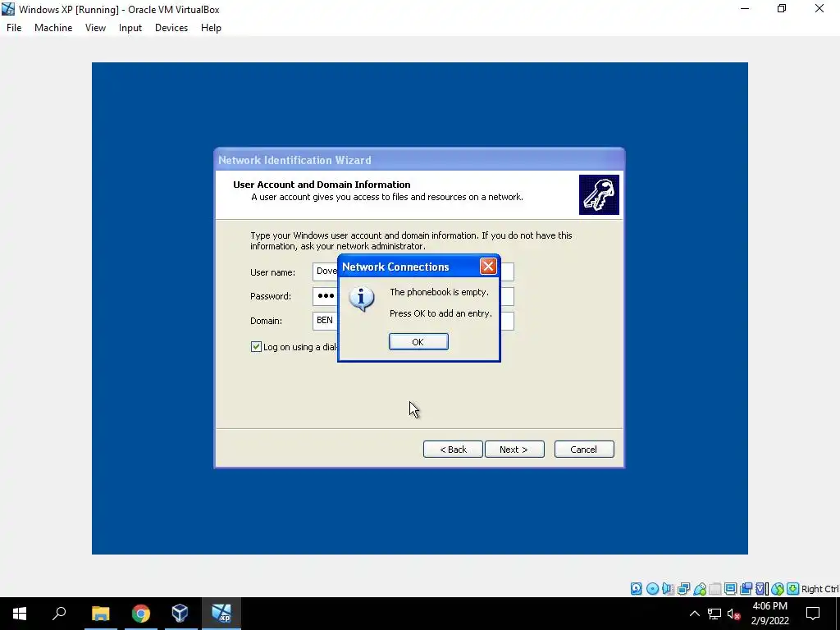Open the Help menu
The image size is (840, 630).
(x=211, y=28)
